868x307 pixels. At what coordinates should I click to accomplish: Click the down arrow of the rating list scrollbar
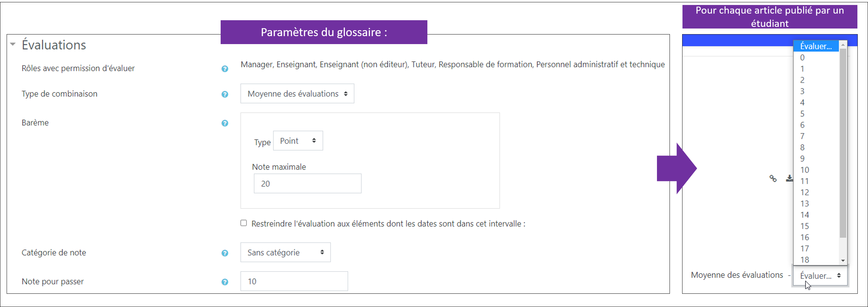click(x=843, y=261)
